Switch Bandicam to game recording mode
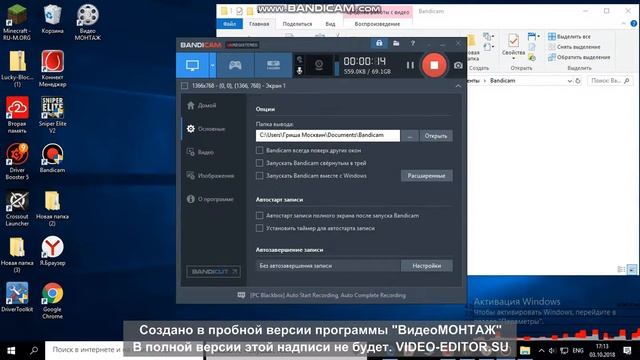Viewport: 640px width, 360px height. 235,65
